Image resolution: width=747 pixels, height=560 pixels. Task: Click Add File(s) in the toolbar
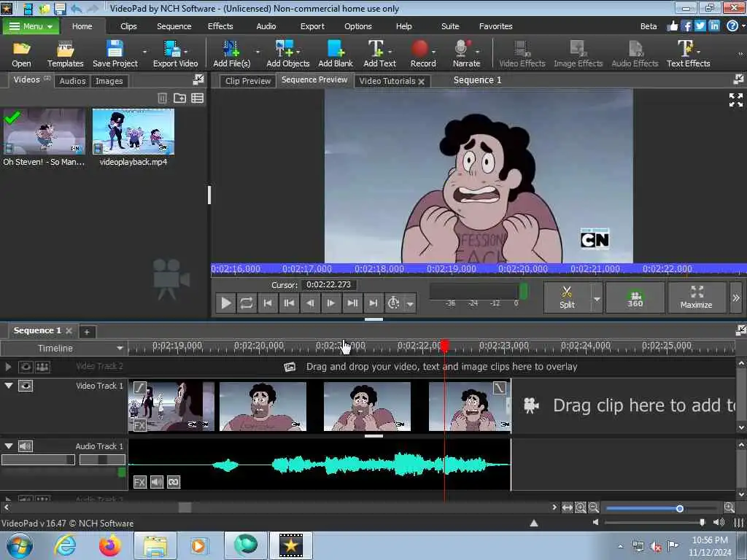coord(231,53)
